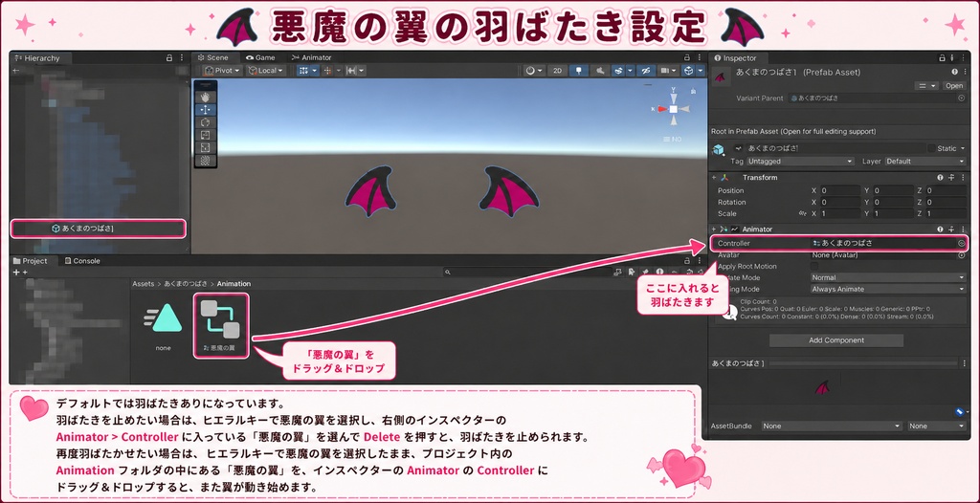Click the Open prefab button
Viewport: 980px width, 503px height.
[x=954, y=86]
